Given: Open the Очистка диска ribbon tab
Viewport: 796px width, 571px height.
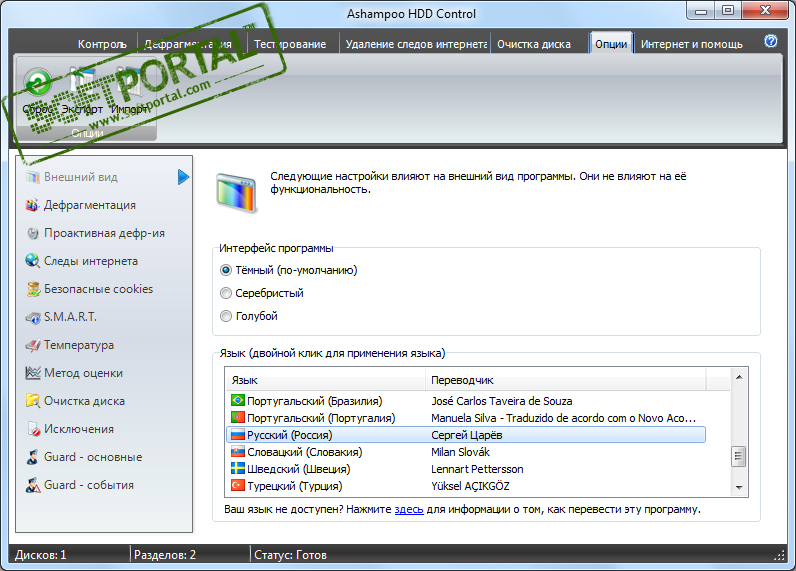Looking at the screenshot, I should pos(534,44).
